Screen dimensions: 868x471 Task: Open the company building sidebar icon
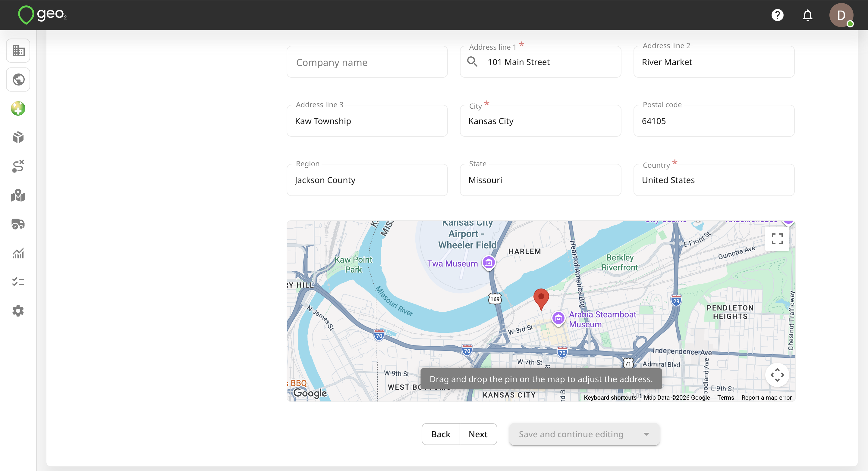tap(18, 51)
